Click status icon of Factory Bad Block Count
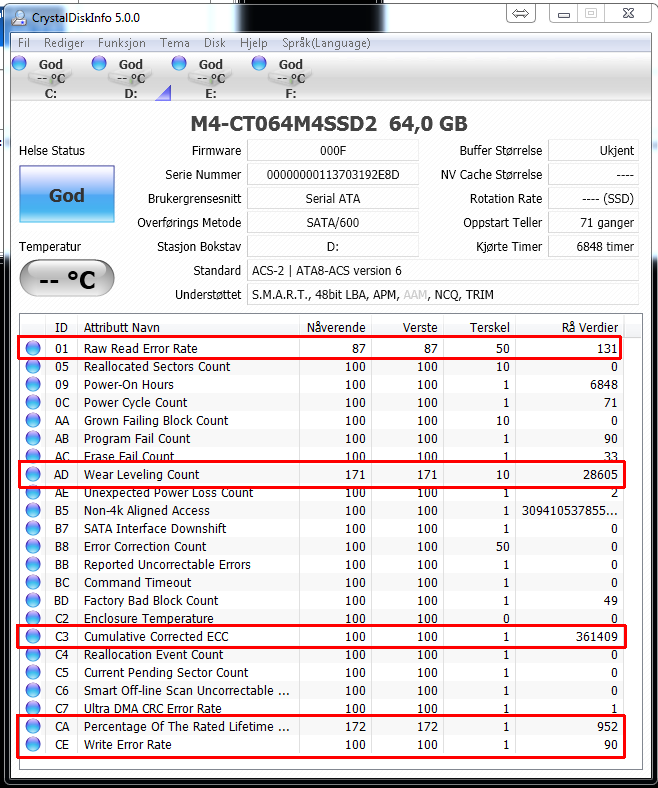The width and height of the screenshot is (658, 788). pos(33,600)
